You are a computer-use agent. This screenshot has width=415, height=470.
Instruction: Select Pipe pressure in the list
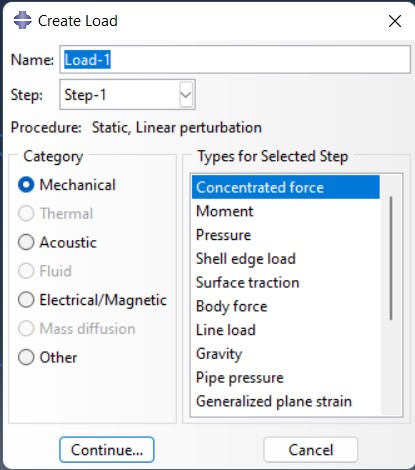(286, 378)
